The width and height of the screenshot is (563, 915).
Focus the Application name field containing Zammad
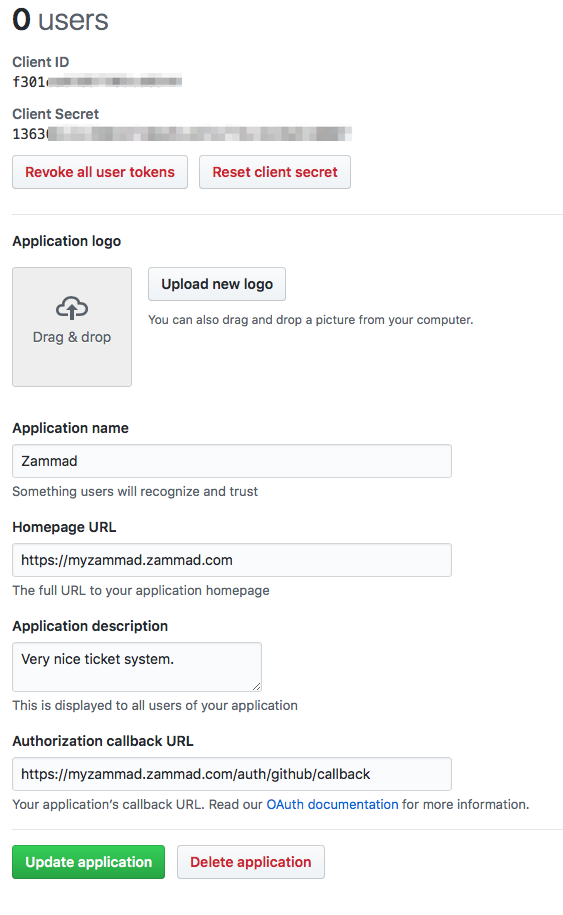pos(232,461)
